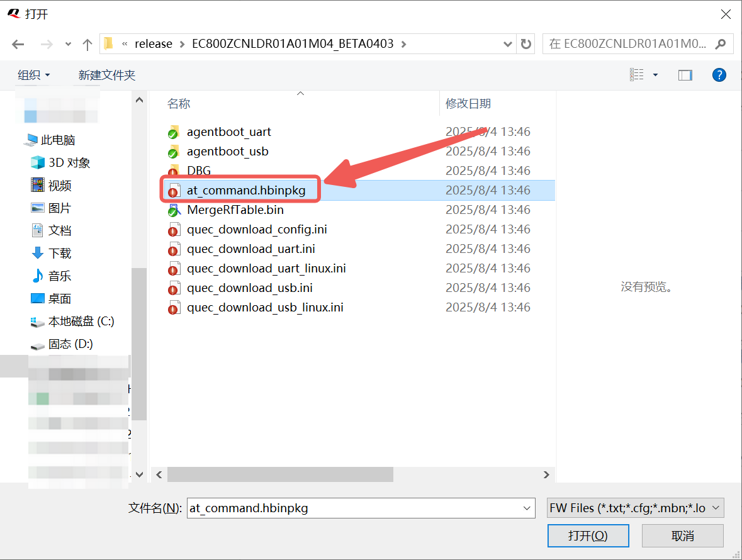Open the Help question mark icon
The image size is (742, 560).
719,75
